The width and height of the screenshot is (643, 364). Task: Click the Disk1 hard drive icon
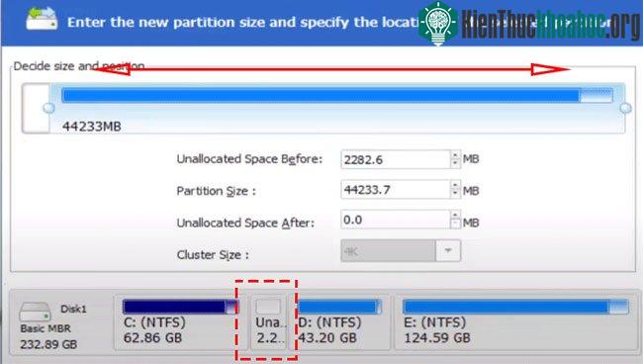coord(36,312)
